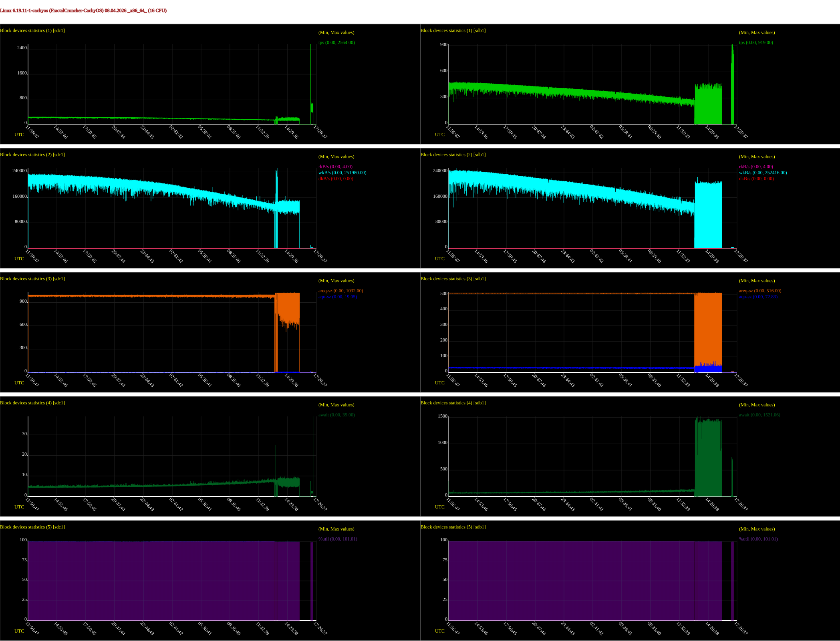Click y-axis value 900 in sdb1 tps chart
The image size is (840, 641).
click(x=444, y=44)
